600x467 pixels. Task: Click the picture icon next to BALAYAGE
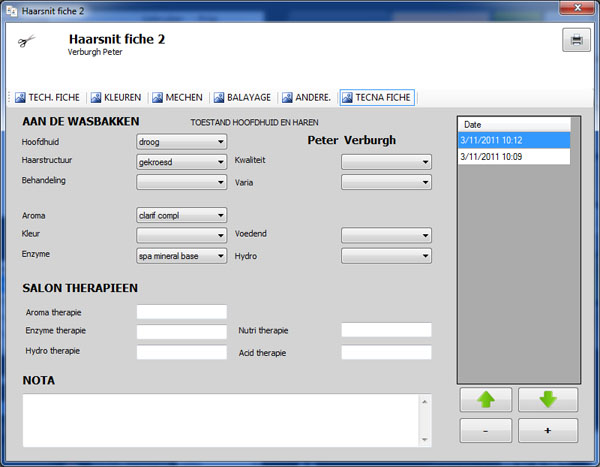(x=219, y=98)
